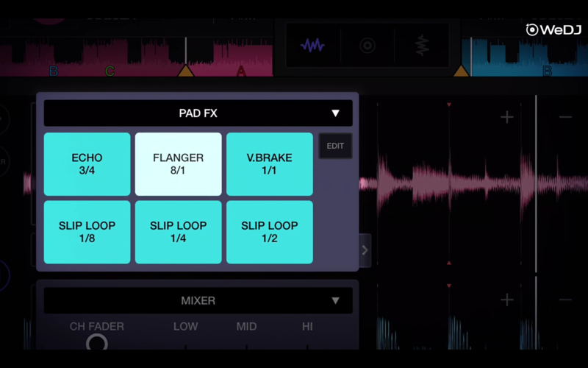Click the CH FADER knob
Viewport: 588px width, 368px height.
(96, 342)
